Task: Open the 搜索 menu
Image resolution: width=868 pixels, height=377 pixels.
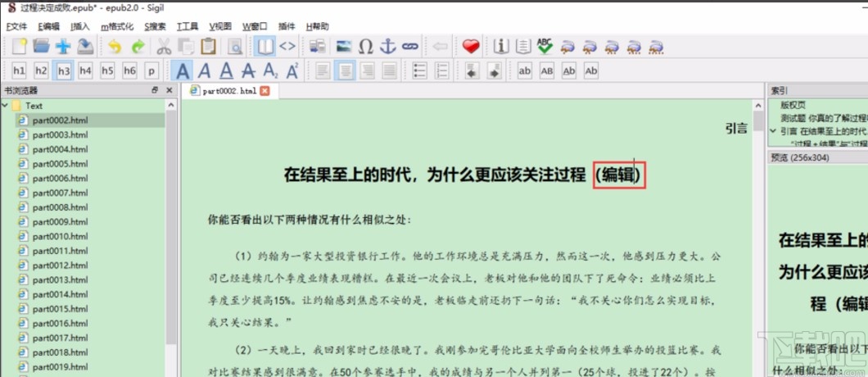Action: 155,26
